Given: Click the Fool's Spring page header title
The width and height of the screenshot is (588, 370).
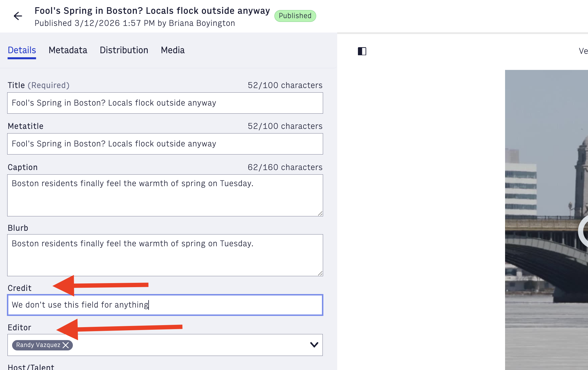Looking at the screenshot, I should point(152,11).
